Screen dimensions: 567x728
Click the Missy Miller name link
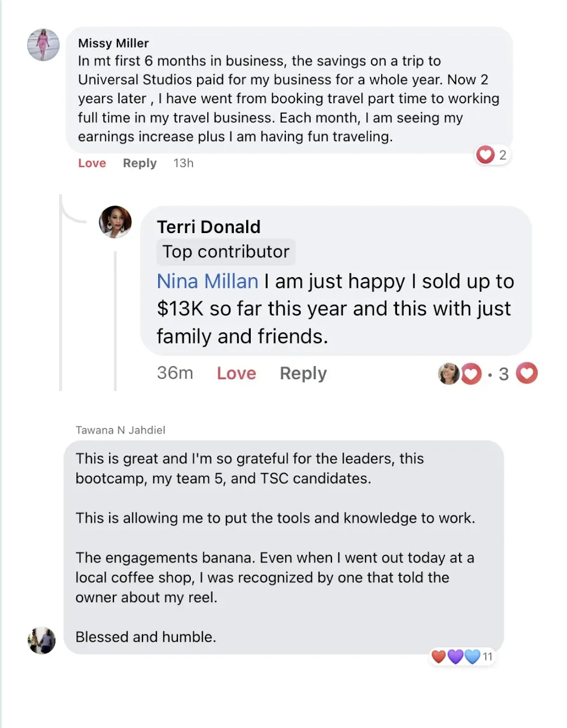click(x=114, y=43)
